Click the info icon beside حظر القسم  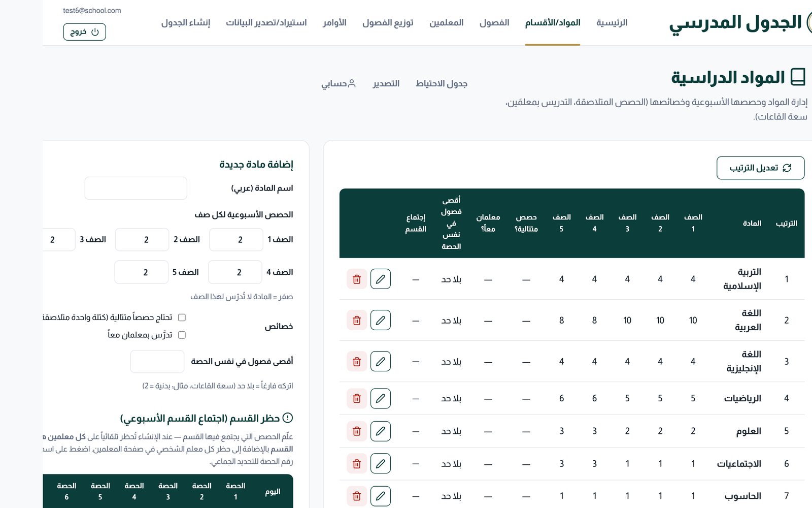[288, 418]
